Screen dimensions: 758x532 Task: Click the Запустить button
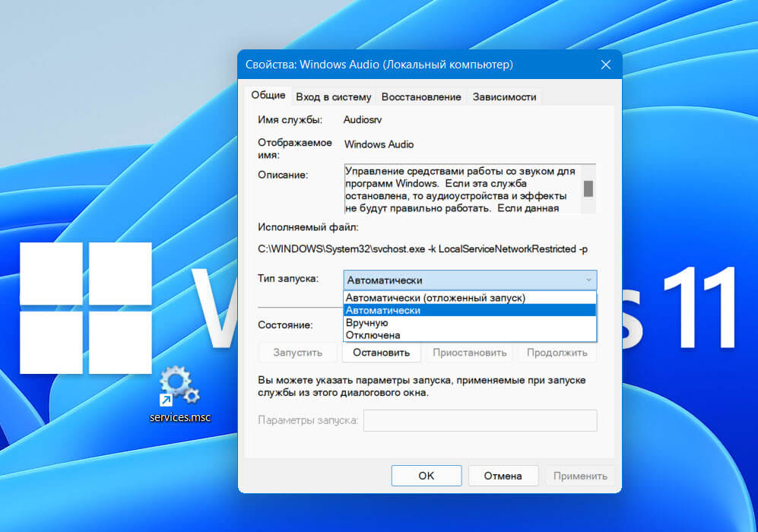[x=297, y=353]
